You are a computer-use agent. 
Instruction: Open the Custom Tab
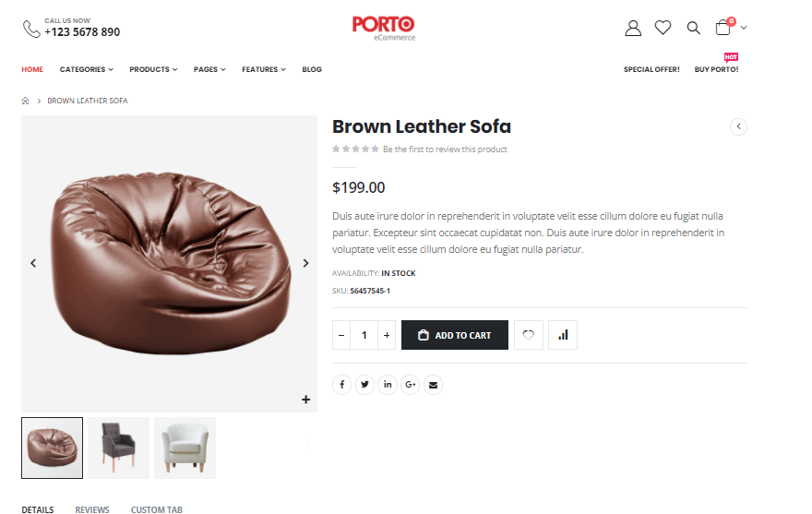157,509
